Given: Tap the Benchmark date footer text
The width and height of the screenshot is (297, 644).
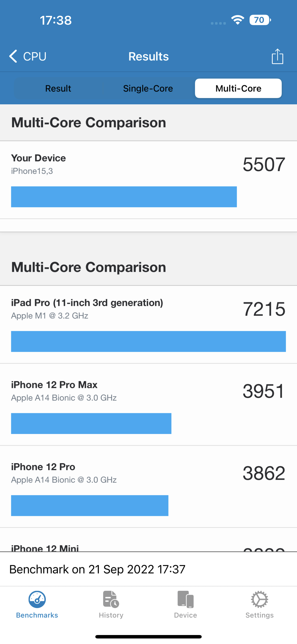Looking at the screenshot, I should 97,569.
